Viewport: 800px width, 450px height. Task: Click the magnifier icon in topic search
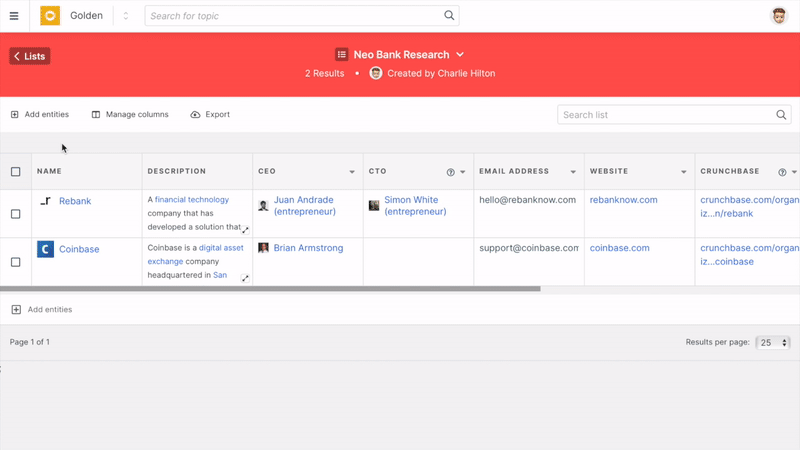click(x=449, y=15)
